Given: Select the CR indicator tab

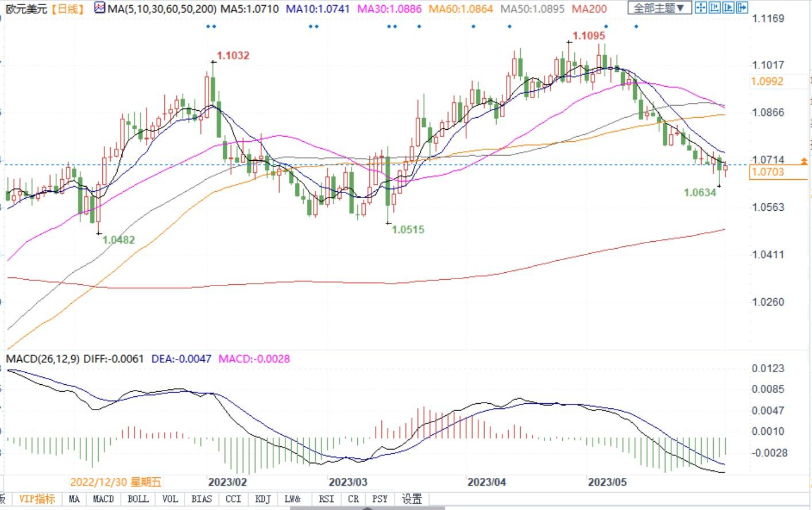Looking at the screenshot, I should point(353,499).
